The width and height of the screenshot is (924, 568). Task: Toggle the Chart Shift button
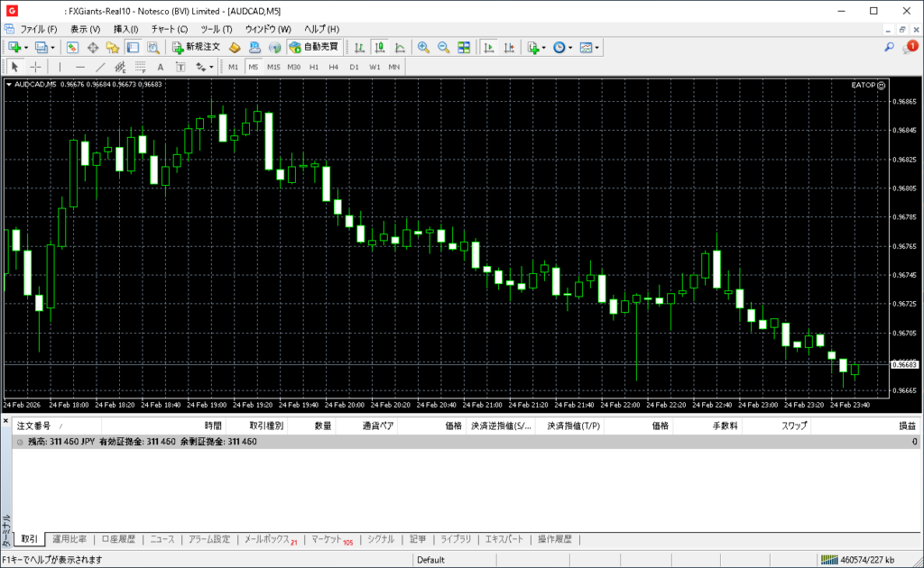(510, 47)
